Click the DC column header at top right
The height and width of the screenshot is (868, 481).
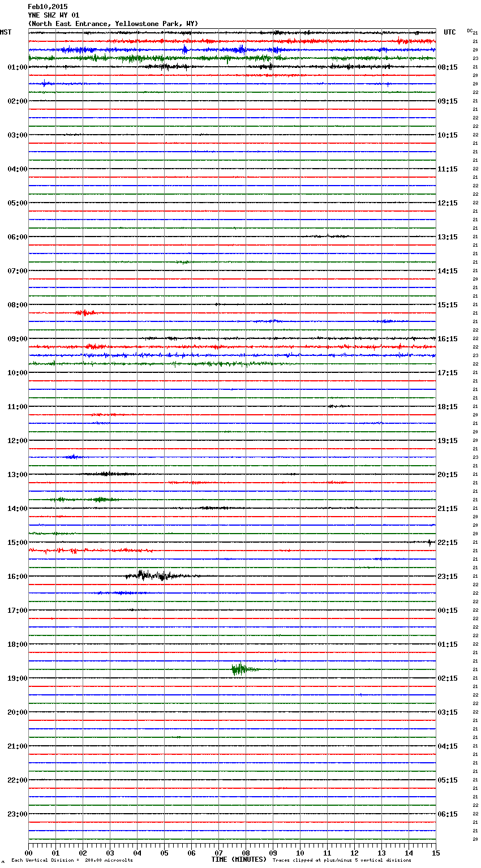click(x=470, y=31)
